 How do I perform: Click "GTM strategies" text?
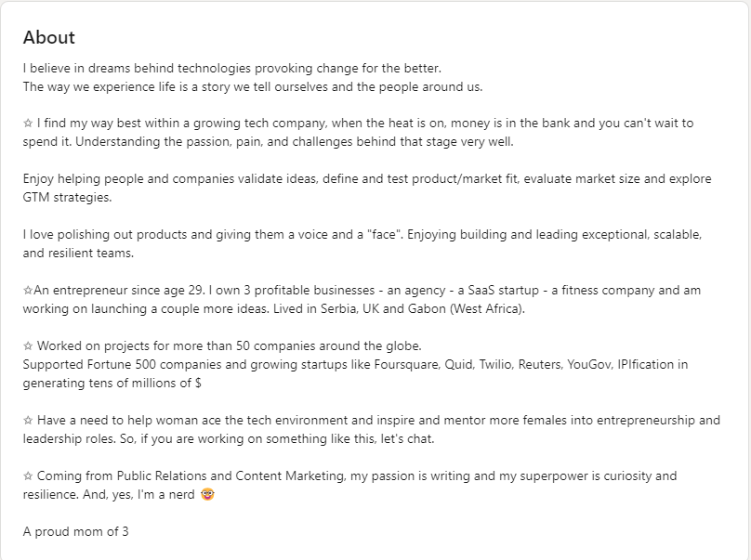(x=67, y=198)
